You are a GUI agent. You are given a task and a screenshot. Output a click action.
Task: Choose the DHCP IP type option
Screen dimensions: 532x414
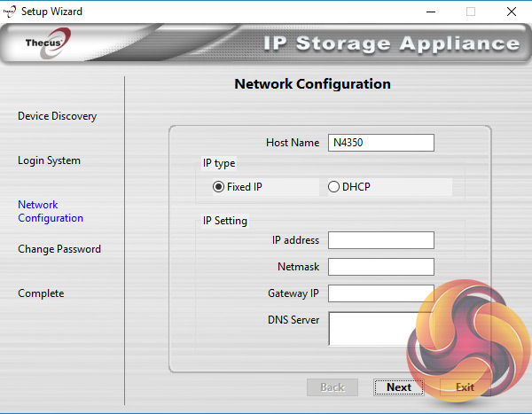click(334, 187)
